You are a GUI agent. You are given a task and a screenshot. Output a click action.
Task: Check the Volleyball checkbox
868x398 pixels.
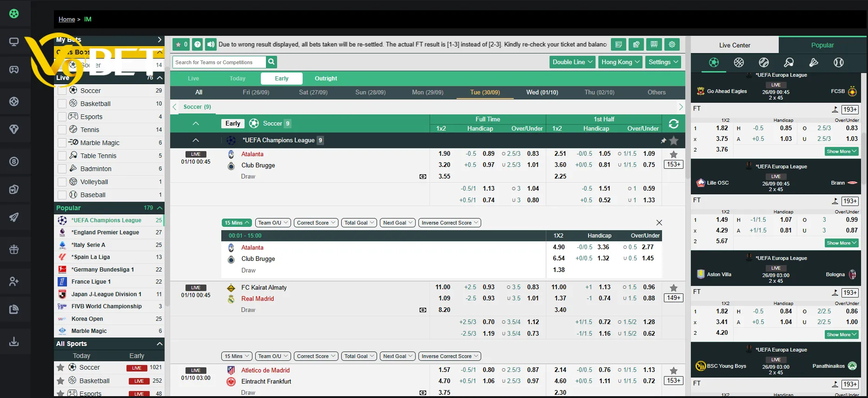pyautogui.click(x=62, y=182)
